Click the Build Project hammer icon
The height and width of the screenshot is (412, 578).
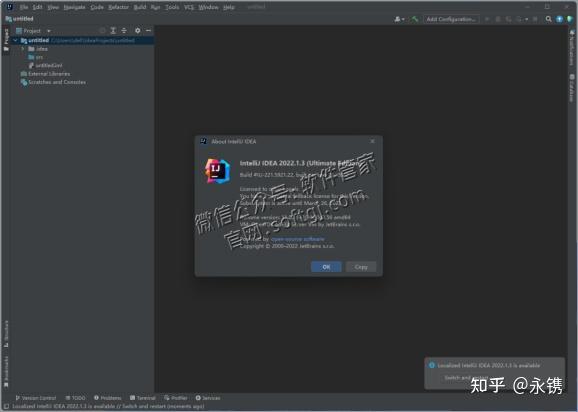coord(415,19)
